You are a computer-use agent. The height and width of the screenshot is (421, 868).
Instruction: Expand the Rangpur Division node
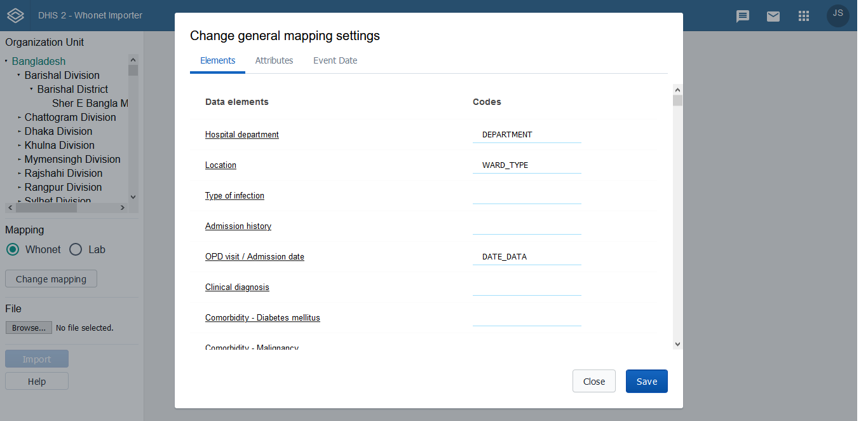tap(19, 188)
